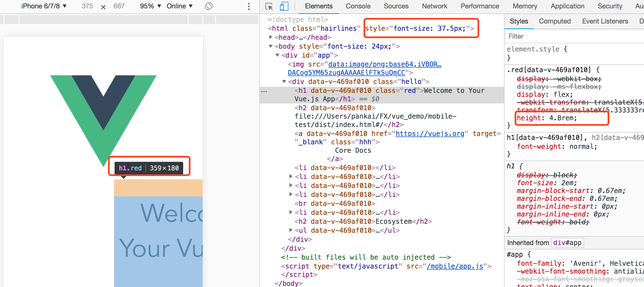Open the Sources tab
The height and width of the screenshot is (287, 644).
coord(396,6)
